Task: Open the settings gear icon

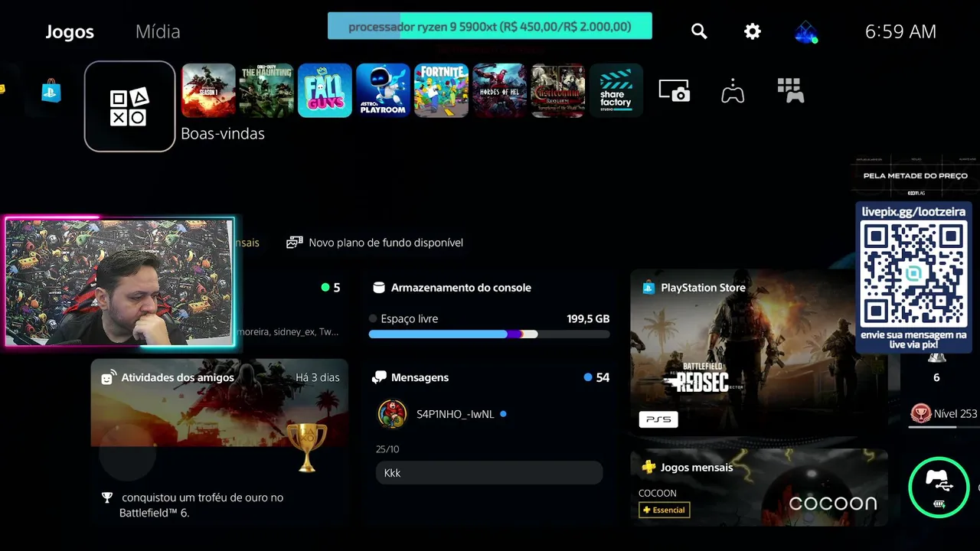Action: pos(753,31)
